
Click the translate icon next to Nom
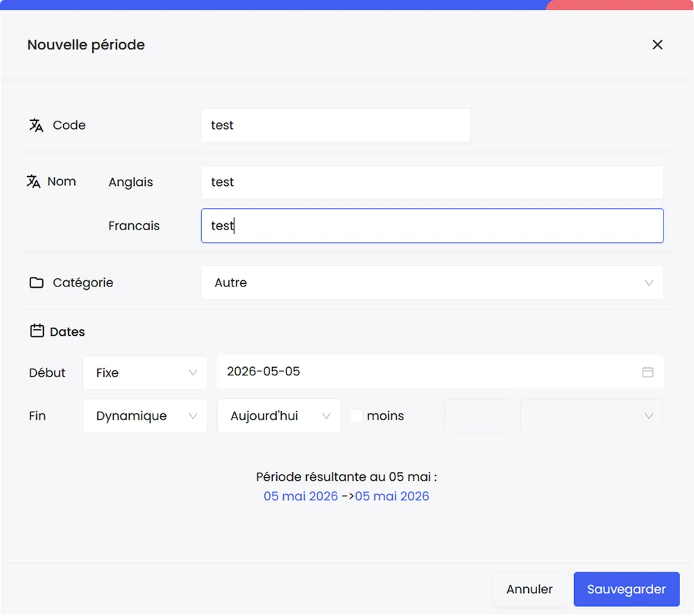click(x=33, y=182)
